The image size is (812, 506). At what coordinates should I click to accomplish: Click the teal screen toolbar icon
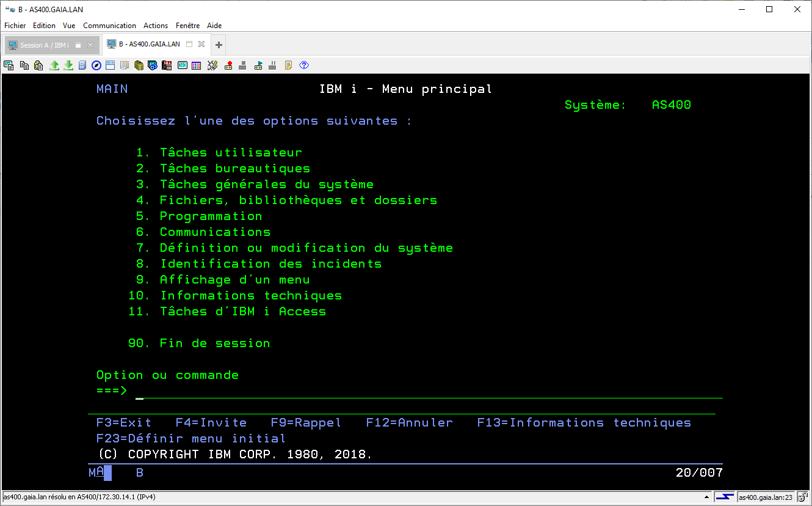(182, 65)
